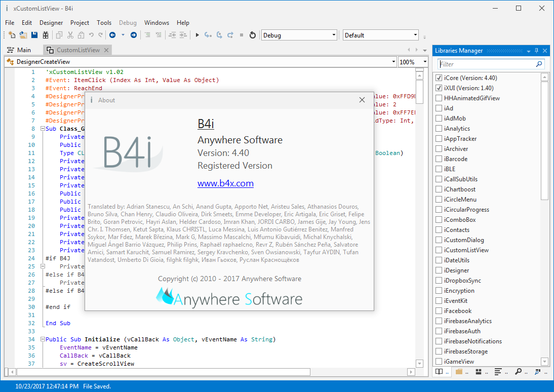Viewport: 554px width, 392px height.
Task: Collapse the Class_Globals sub code block
Action: point(43,129)
